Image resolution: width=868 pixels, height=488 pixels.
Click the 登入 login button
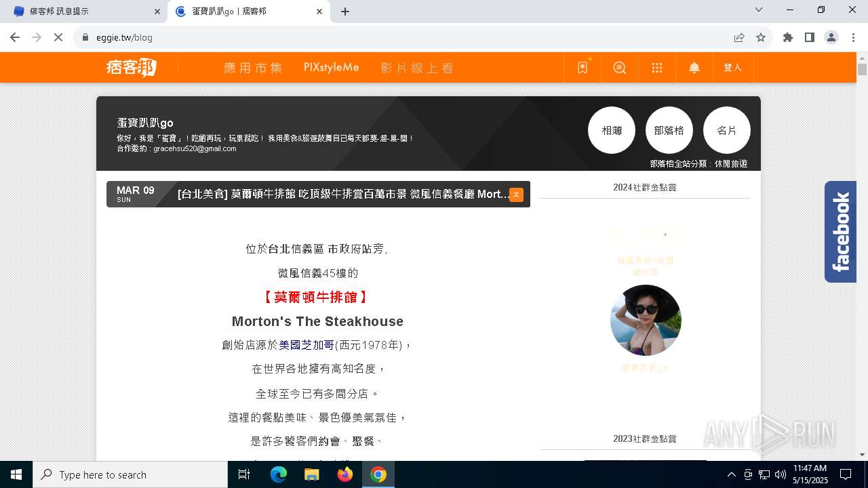[733, 68]
